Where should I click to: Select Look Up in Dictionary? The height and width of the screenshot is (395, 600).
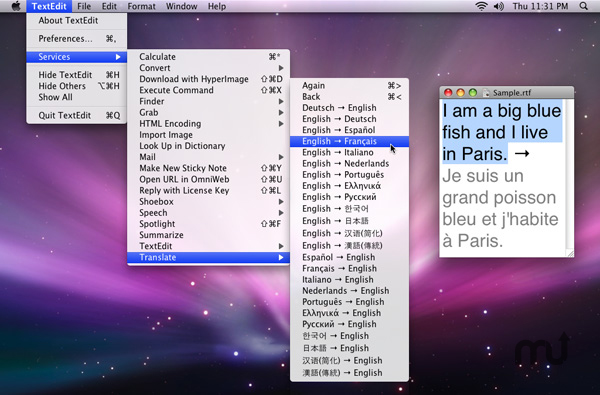(x=209, y=146)
